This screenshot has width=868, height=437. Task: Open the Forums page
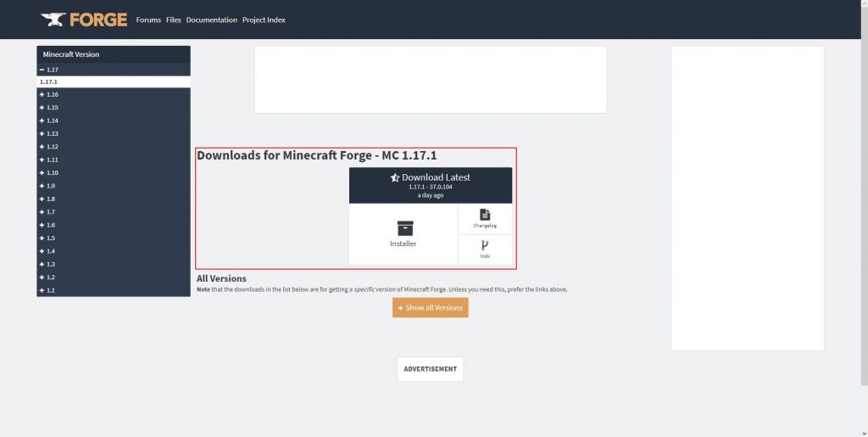click(x=148, y=20)
